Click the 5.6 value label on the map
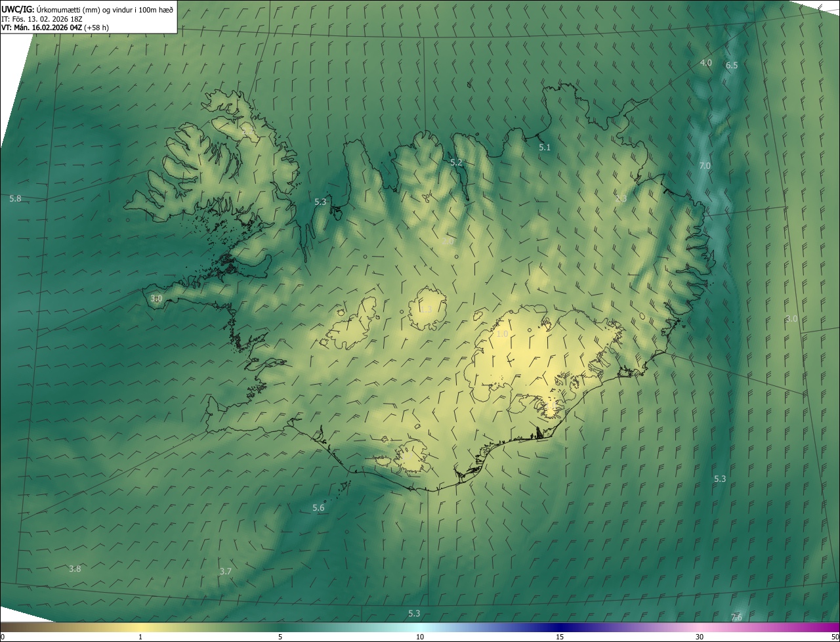 [318, 507]
